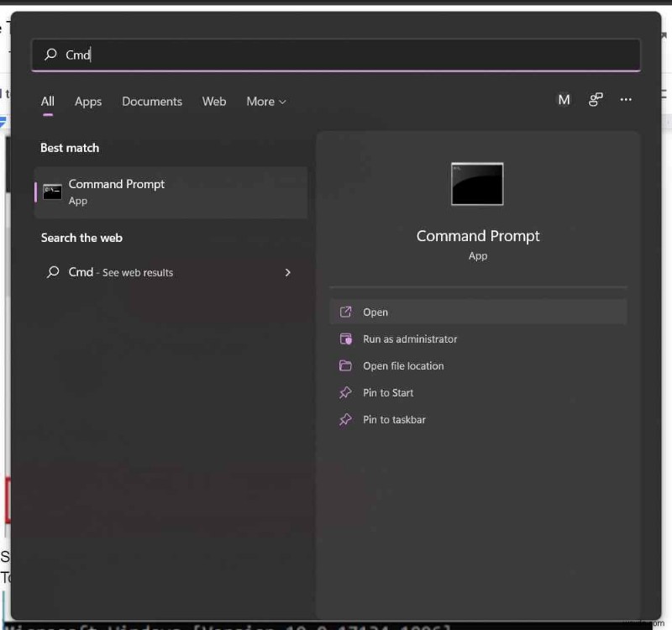This screenshot has width=672, height=630.
Task: Click magnifier icon next to Cmd web result
Action: click(53, 271)
